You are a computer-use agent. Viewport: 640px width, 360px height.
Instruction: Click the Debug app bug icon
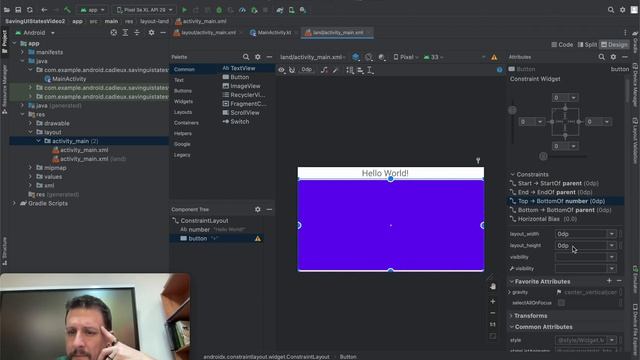coord(219,10)
